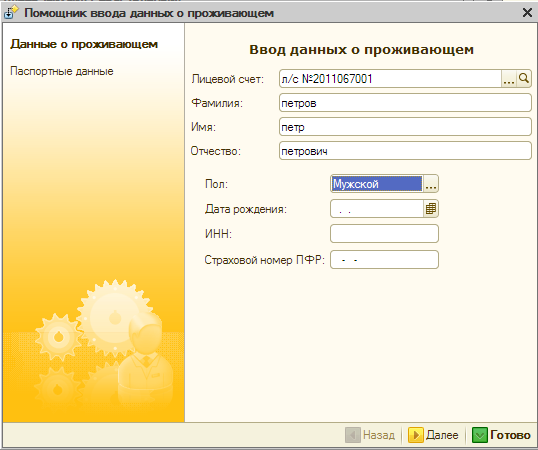Viewport: 538px width, 450px height.
Task: Select the Паспортные данные step in sidebar
Action: 62,71
